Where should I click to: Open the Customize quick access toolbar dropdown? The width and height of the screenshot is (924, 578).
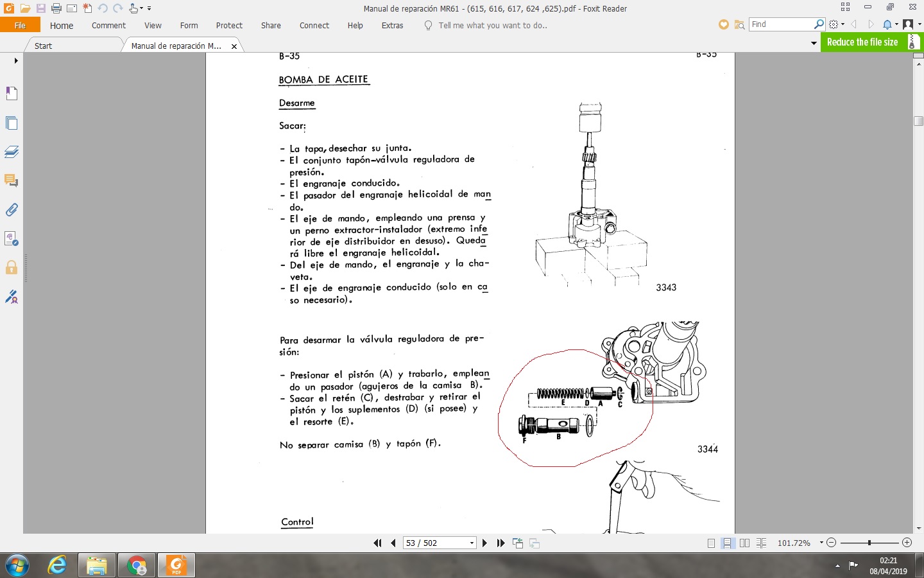(149, 8)
